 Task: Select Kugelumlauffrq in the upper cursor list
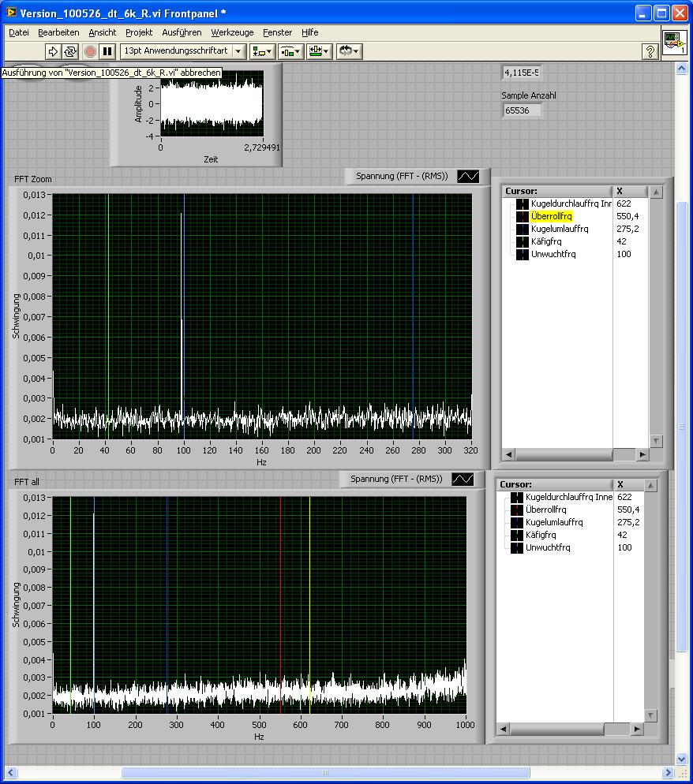click(x=559, y=229)
